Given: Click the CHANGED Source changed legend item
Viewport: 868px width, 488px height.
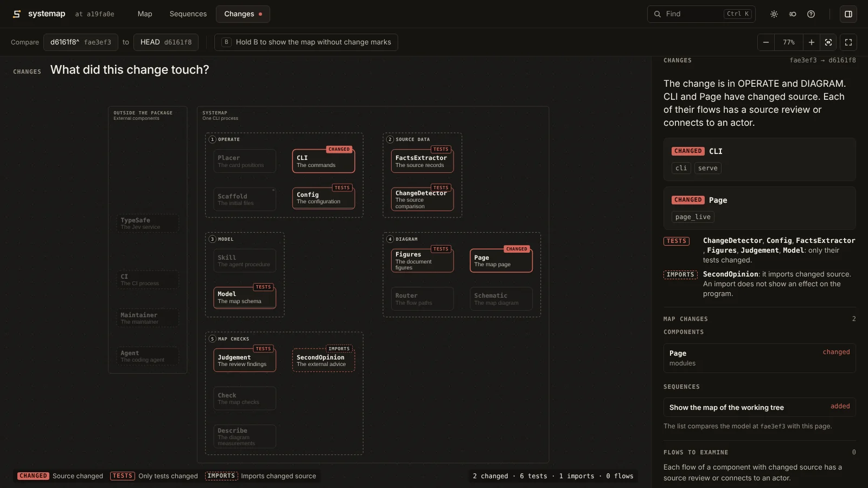Looking at the screenshot, I should click(x=60, y=476).
